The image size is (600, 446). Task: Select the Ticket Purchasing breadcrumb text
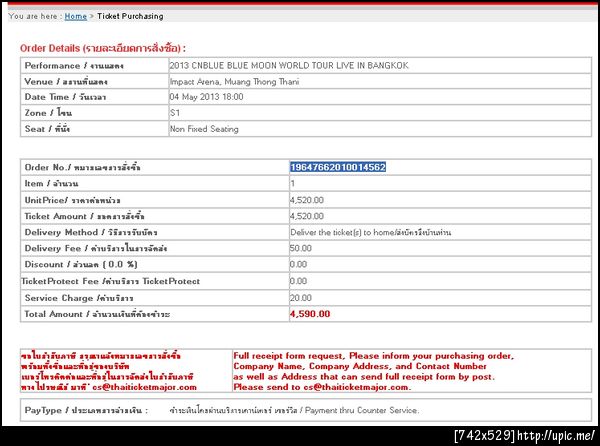(130, 16)
